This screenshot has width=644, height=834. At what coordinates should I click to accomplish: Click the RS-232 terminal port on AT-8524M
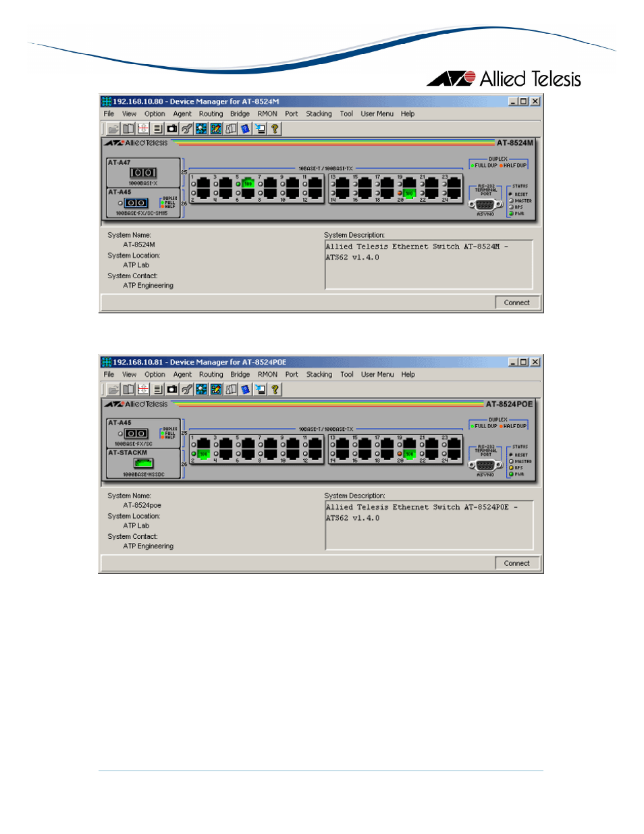[x=485, y=205]
